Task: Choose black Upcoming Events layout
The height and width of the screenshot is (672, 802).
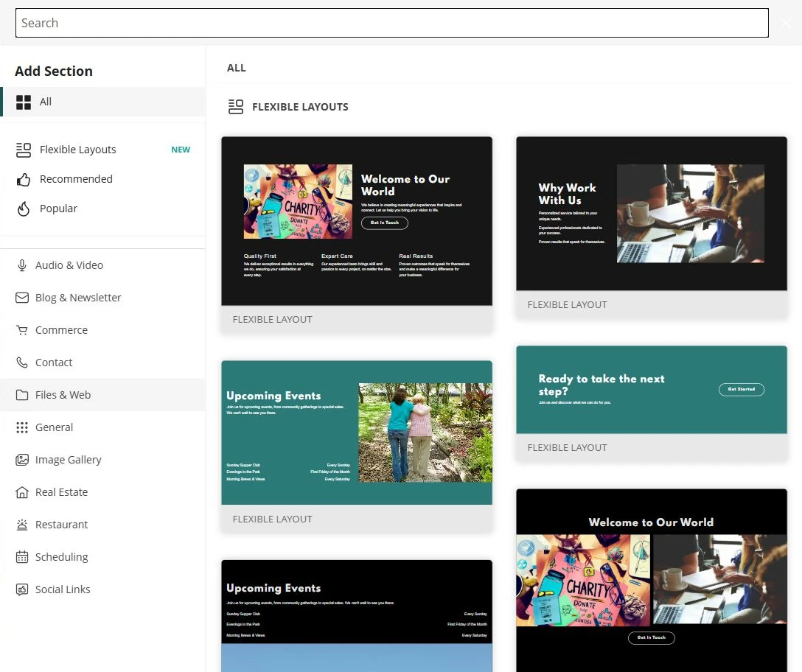Action: tap(357, 616)
